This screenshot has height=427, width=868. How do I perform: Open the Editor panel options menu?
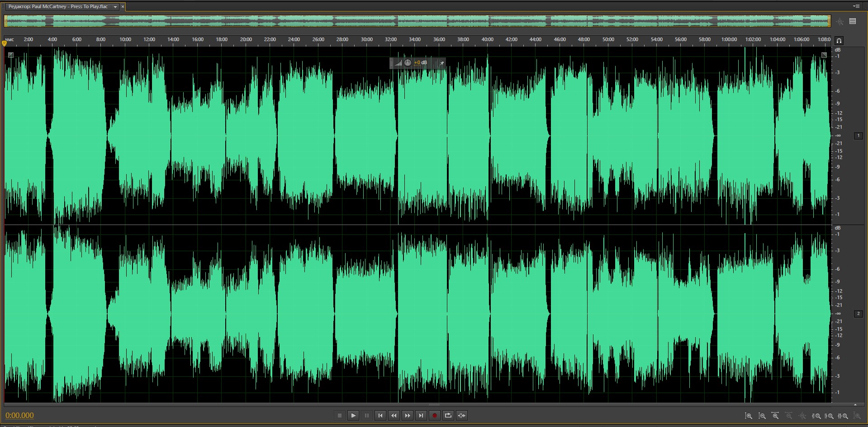pos(856,6)
